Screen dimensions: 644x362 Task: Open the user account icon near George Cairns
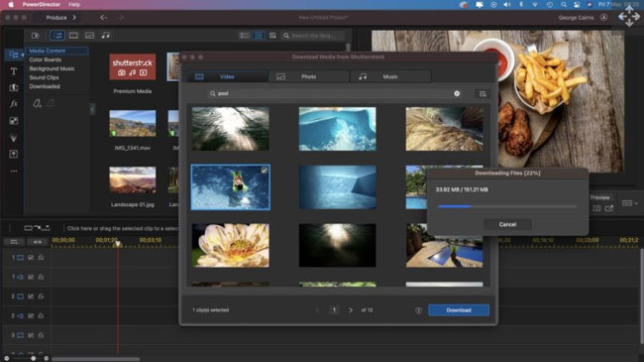[603, 17]
